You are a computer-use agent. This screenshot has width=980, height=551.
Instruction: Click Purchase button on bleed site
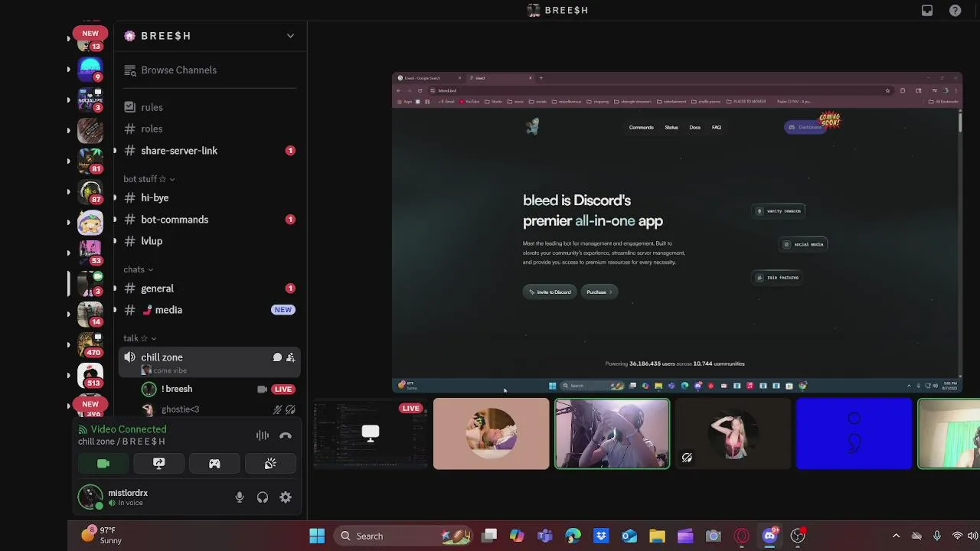(599, 292)
